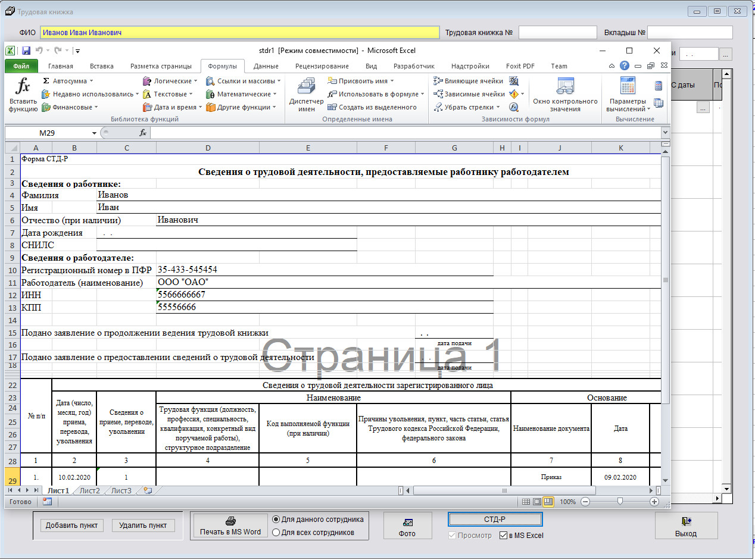Click the macro record icon in status bar
This screenshot has height=560, width=755.
coord(47,502)
